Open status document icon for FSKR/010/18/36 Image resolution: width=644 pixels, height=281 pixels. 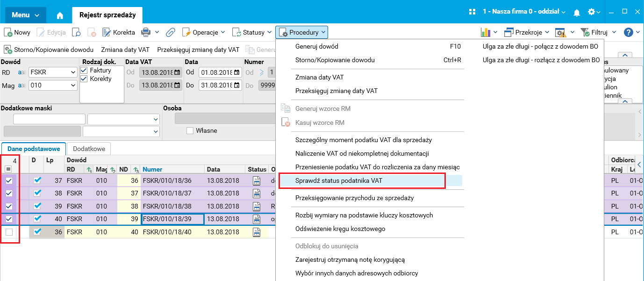click(x=257, y=180)
